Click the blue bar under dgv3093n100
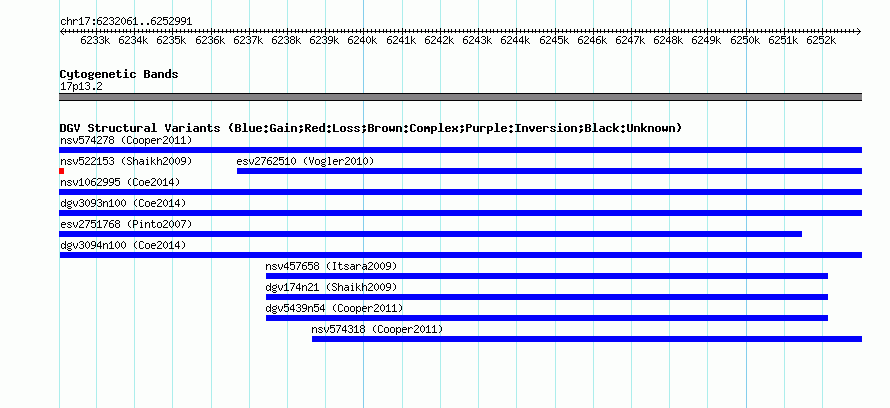 pos(460,213)
